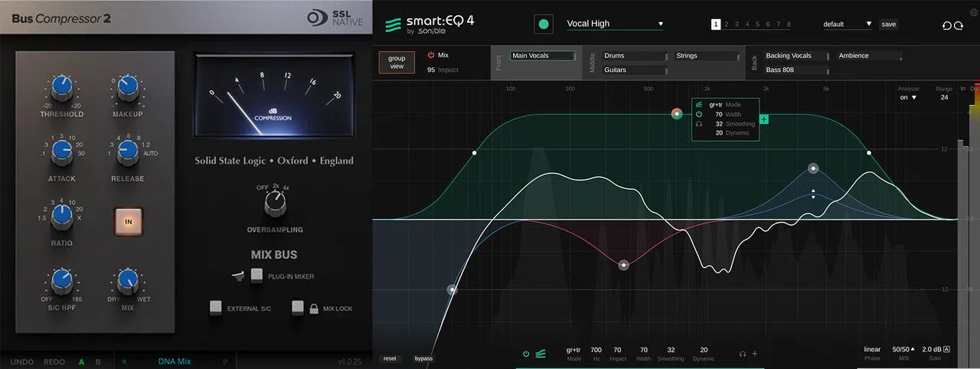This screenshot has height=369, width=980.
Task: Click the bypass button
Action: pyautogui.click(x=423, y=358)
